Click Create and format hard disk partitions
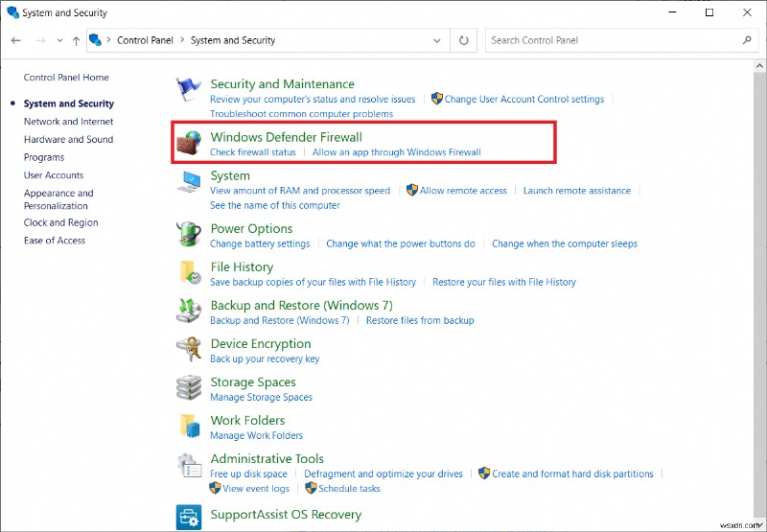Viewport: 767px width, 532px height. pyautogui.click(x=572, y=474)
